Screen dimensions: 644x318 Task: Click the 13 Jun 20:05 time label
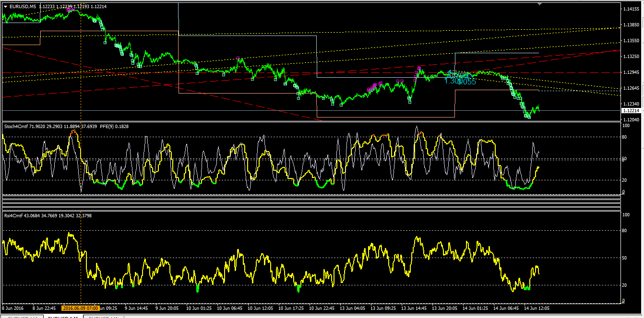(x=444, y=308)
